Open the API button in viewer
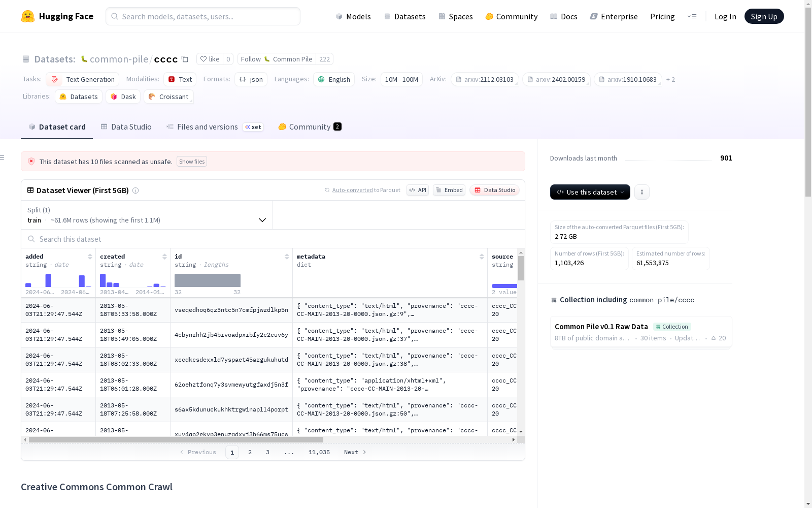The height and width of the screenshot is (508, 812). 418,190
